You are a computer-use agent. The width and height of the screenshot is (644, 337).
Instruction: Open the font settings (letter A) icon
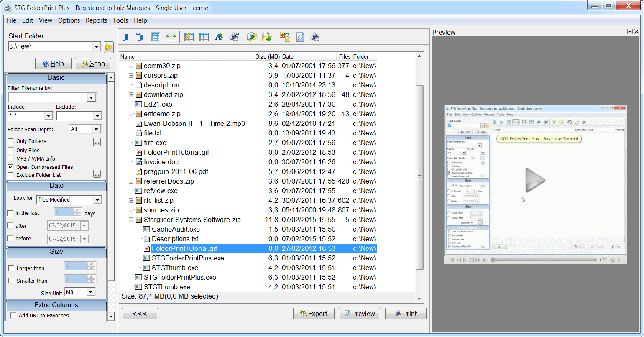(219, 37)
